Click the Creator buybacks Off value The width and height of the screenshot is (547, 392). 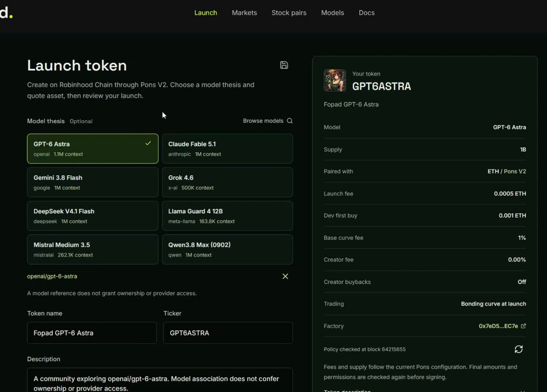pyautogui.click(x=522, y=282)
